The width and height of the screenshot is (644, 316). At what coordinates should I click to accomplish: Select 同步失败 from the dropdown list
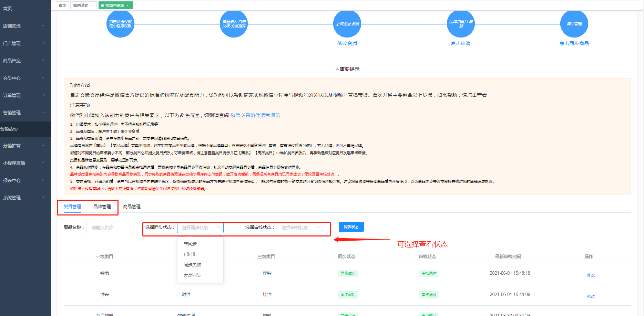point(192,265)
